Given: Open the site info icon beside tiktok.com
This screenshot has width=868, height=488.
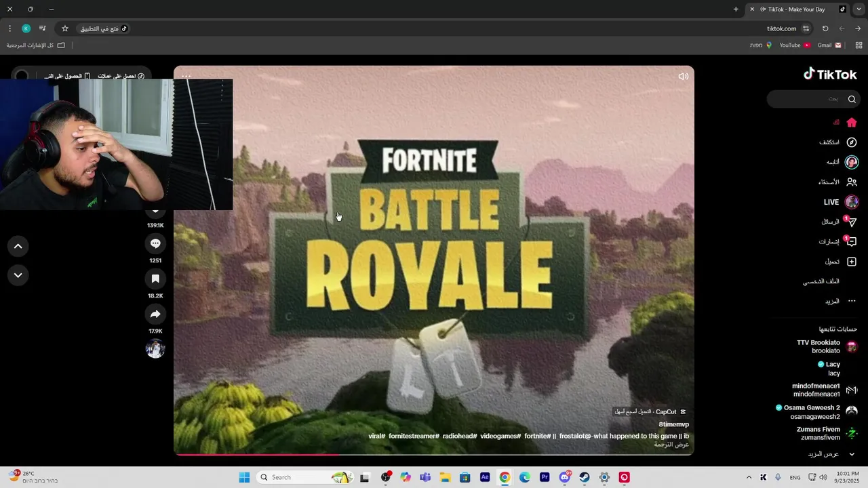Looking at the screenshot, I should point(806,28).
